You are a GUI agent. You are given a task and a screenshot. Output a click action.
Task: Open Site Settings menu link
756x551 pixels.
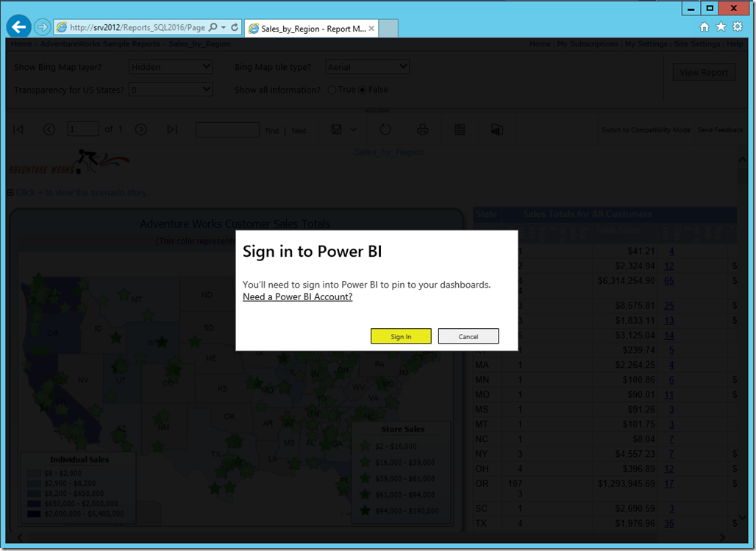[697, 44]
